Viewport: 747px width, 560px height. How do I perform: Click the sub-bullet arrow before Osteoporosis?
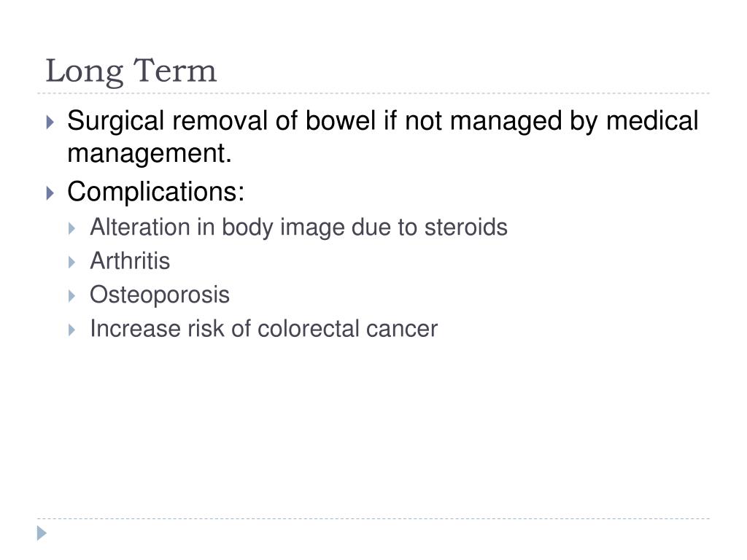coord(72,296)
